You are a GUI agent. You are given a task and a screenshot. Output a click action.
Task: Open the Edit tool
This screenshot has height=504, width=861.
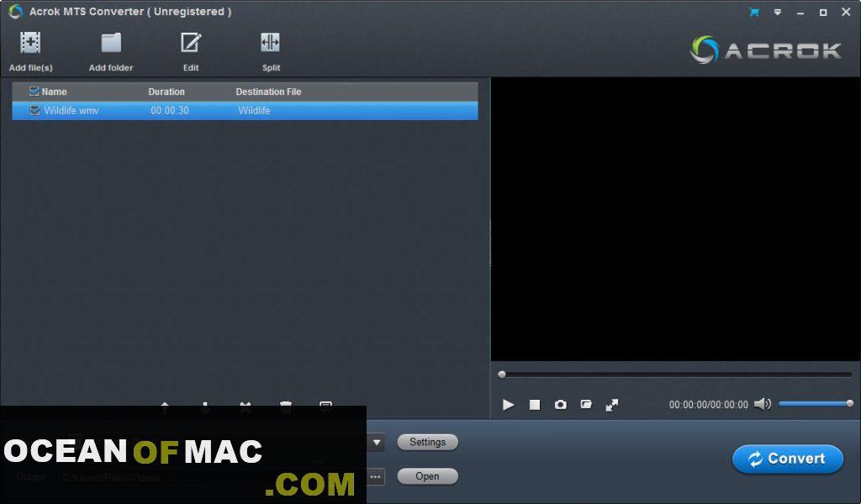(191, 43)
